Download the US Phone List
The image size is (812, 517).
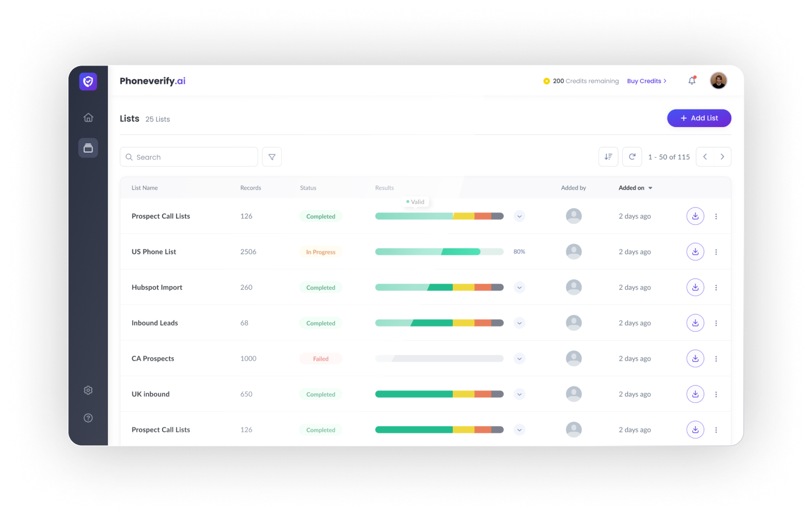click(695, 252)
